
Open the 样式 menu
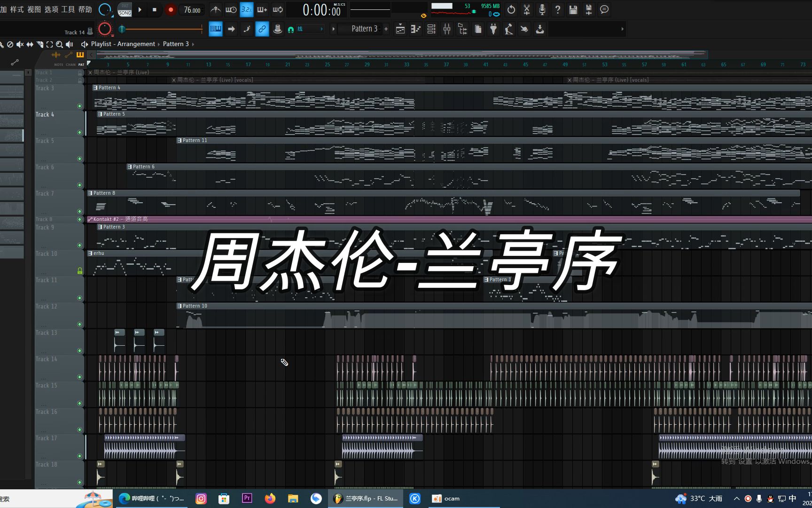coord(16,9)
